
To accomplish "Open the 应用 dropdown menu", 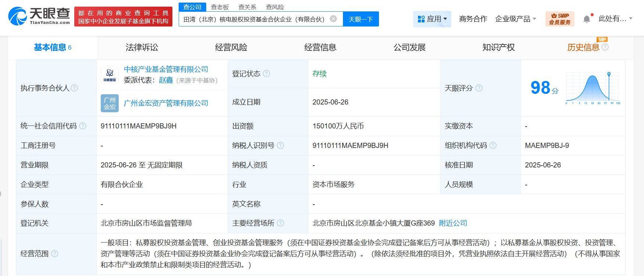I will [x=432, y=19].
